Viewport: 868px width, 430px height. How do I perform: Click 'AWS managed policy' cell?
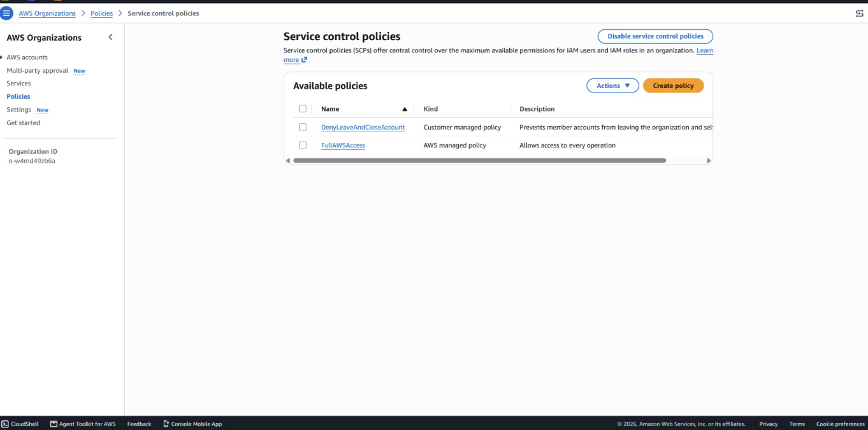point(455,145)
